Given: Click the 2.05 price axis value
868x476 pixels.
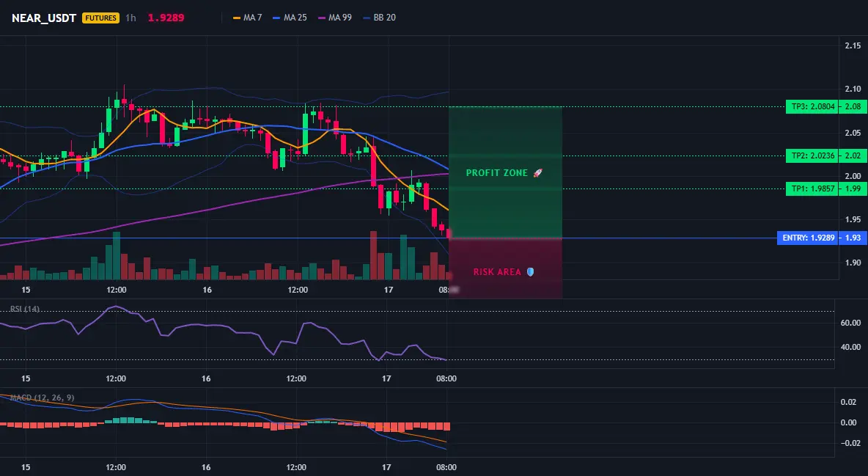Looking at the screenshot, I should click(x=853, y=133).
